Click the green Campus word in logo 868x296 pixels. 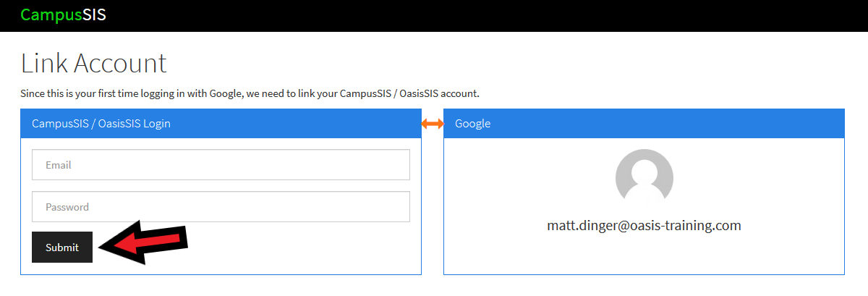[x=51, y=14]
